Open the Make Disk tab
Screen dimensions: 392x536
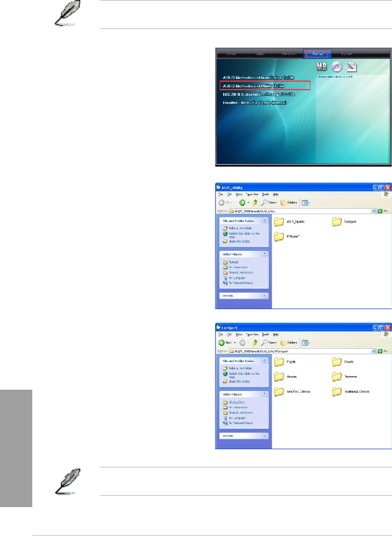[x=289, y=54]
